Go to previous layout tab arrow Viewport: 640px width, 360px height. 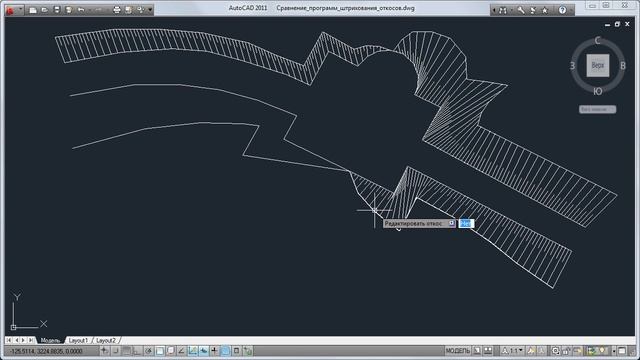pyautogui.click(x=16, y=340)
